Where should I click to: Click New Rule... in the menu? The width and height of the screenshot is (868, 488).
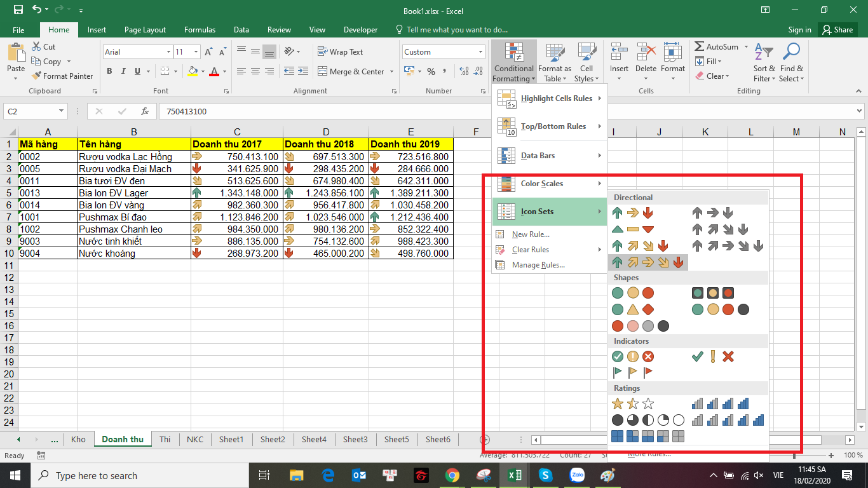tap(531, 234)
